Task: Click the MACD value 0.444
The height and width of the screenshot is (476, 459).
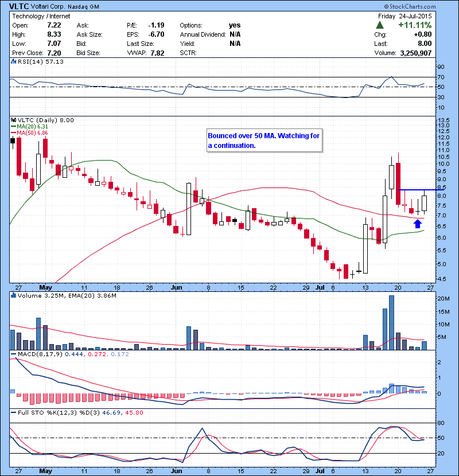Action: click(x=74, y=354)
